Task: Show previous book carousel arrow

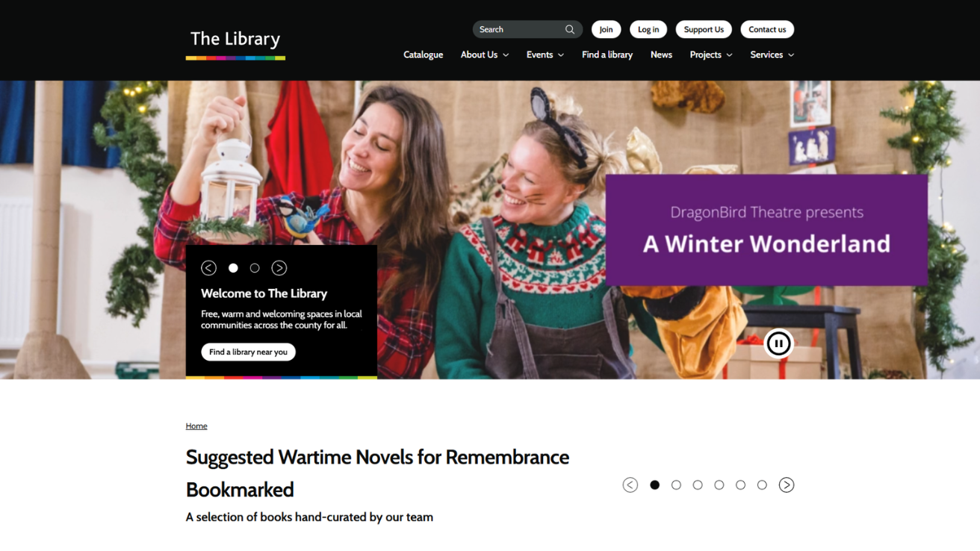Action: pyautogui.click(x=630, y=485)
